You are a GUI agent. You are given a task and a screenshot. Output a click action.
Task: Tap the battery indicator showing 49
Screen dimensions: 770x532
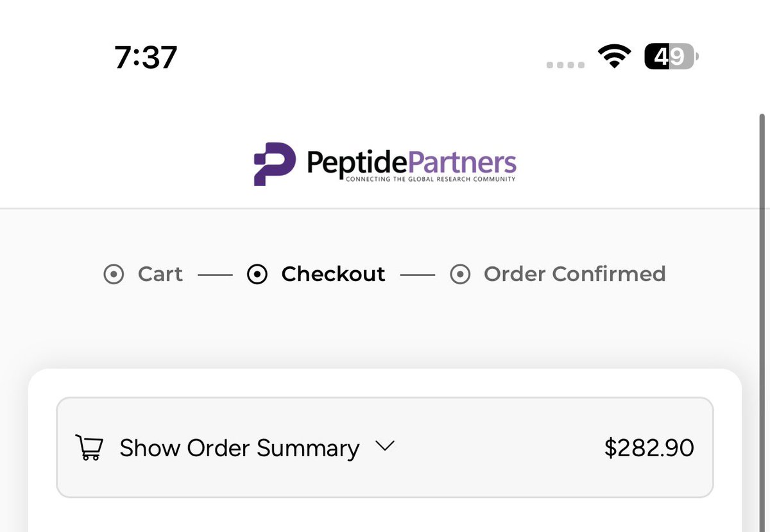tap(671, 57)
